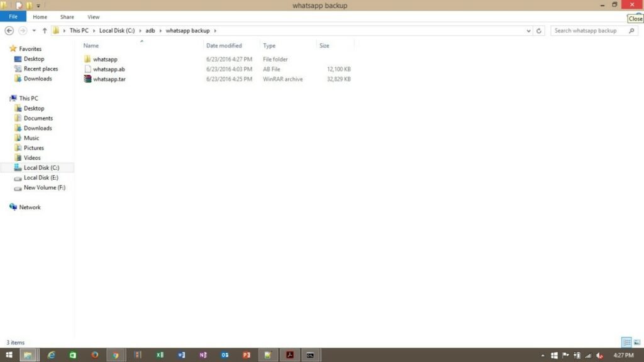
Task: Sort by the Name column
Action: [91, 45]
